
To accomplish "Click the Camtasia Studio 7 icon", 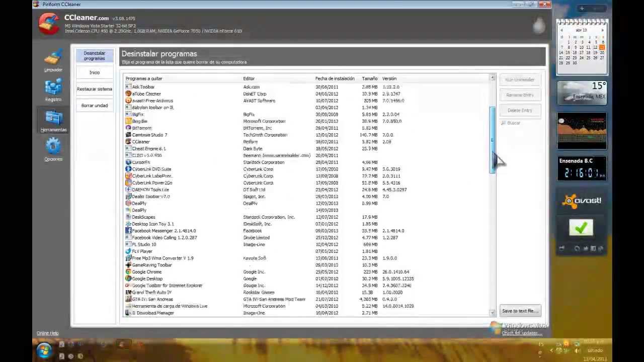I will click(x=128, y=135).
